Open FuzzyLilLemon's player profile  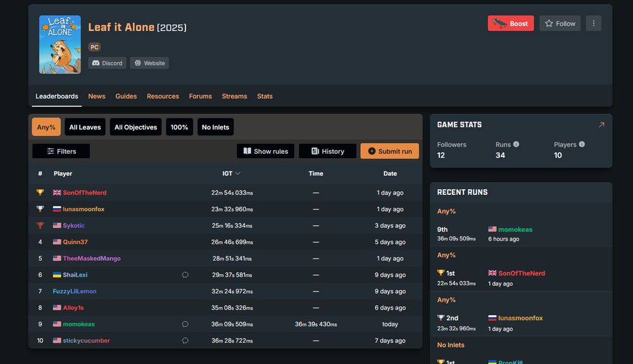pos(75,291)
